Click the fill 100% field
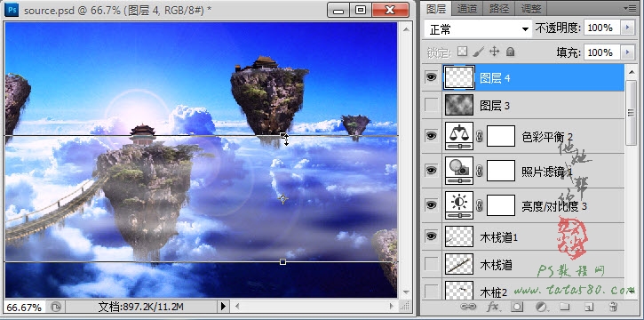 (x=602, y=52)
